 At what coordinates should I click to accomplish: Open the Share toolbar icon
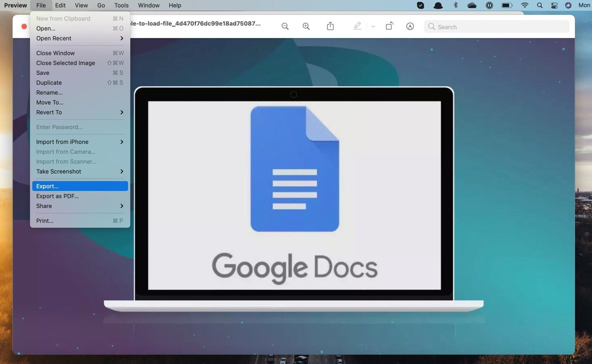(330, 26)
